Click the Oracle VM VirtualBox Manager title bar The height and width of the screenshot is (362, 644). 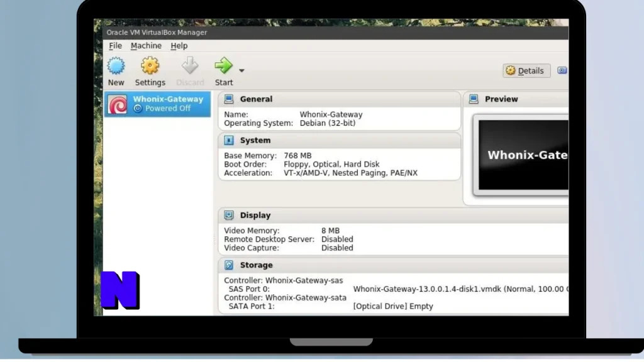tap(336, 33)
